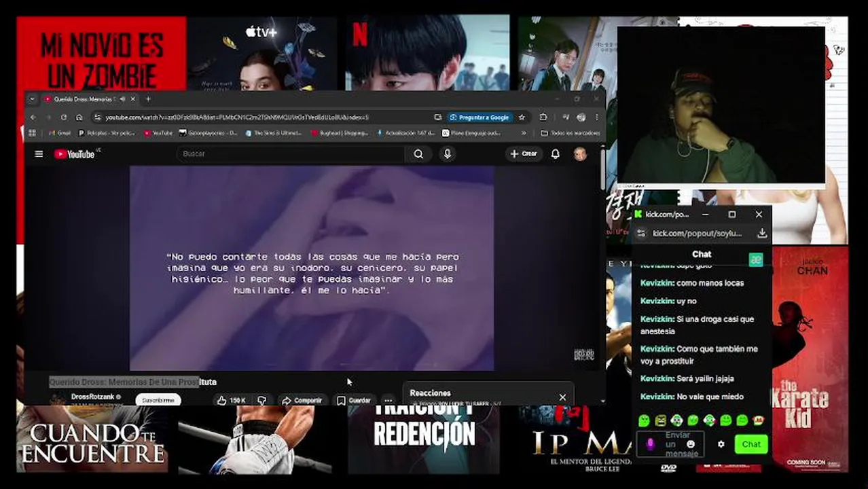Image resolution: width=868 pixels, height=489 pixels.
Task: Open YouTube notifications bell
Action: [x=555, y=154]
